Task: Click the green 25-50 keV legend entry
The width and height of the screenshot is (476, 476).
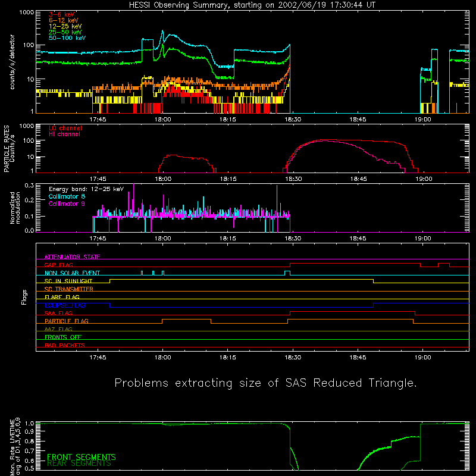Action: pos(65,32)
